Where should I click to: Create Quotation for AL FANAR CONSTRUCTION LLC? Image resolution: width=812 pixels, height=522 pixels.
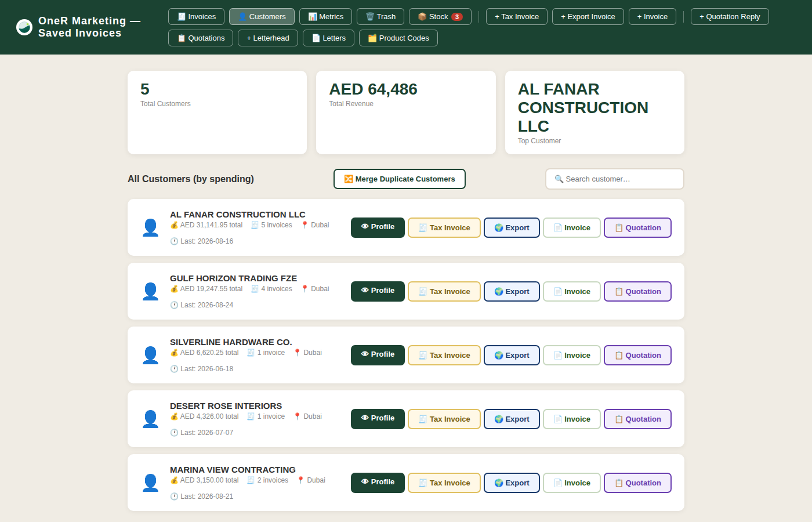point(637,227)
